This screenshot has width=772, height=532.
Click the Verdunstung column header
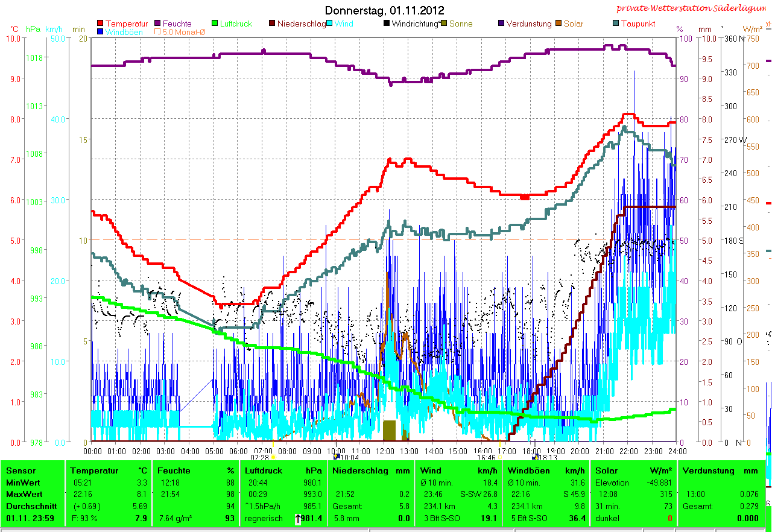(709, 470)
